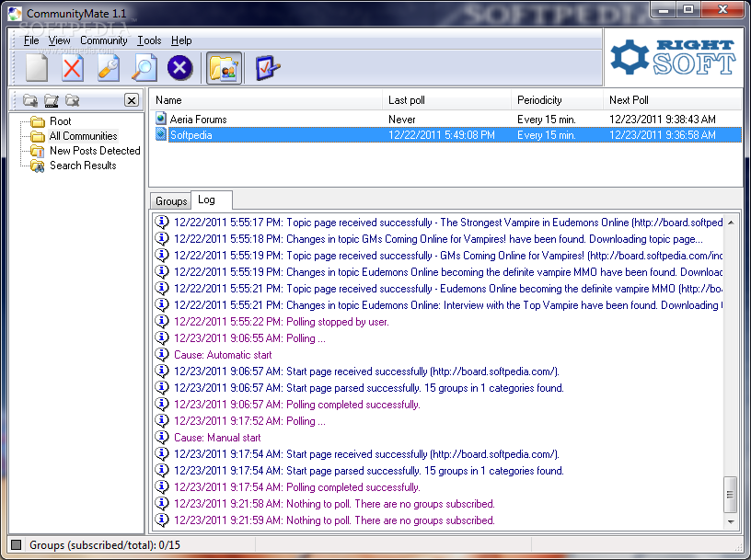Switch to the Groups tab
This screenshot has height=560, width=751.
coord(171,201)
